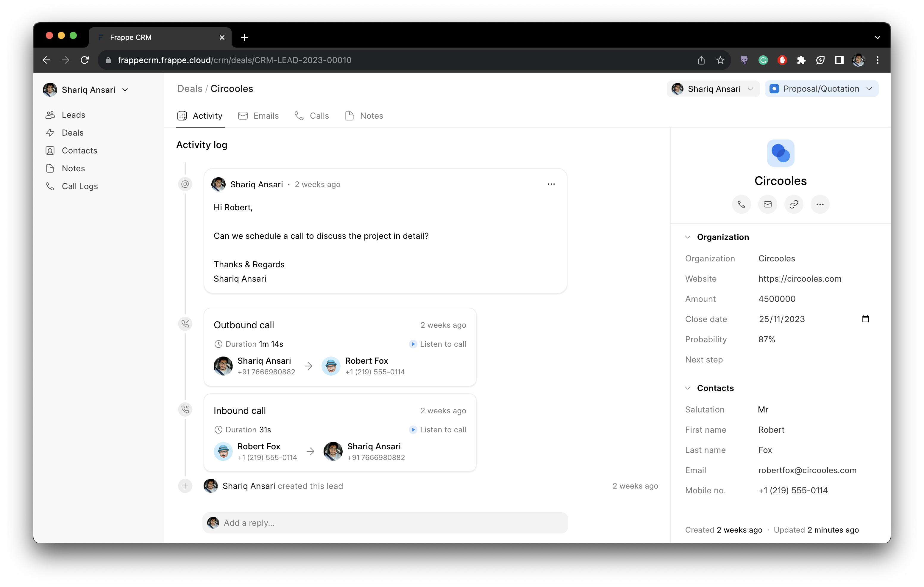This screenshot has width=924, height=587.
Task: Click the phone icon on outbound call entry
Action: 185,325
